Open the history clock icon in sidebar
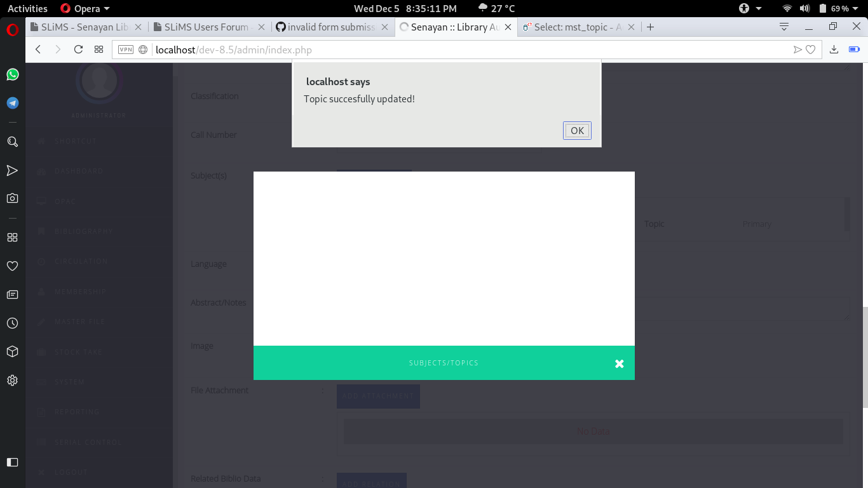The image size is (868, 488). tap(12, 323)
